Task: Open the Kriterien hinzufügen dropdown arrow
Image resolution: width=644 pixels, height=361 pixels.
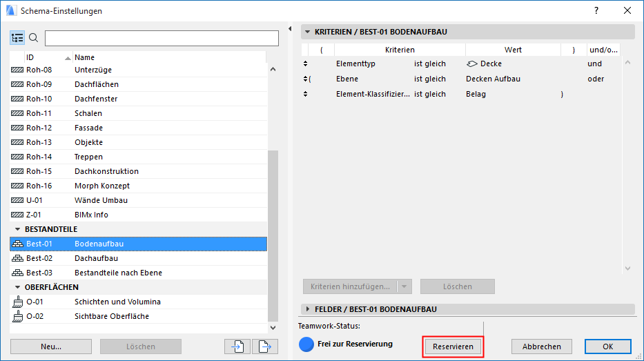Action: pos(404,286)
